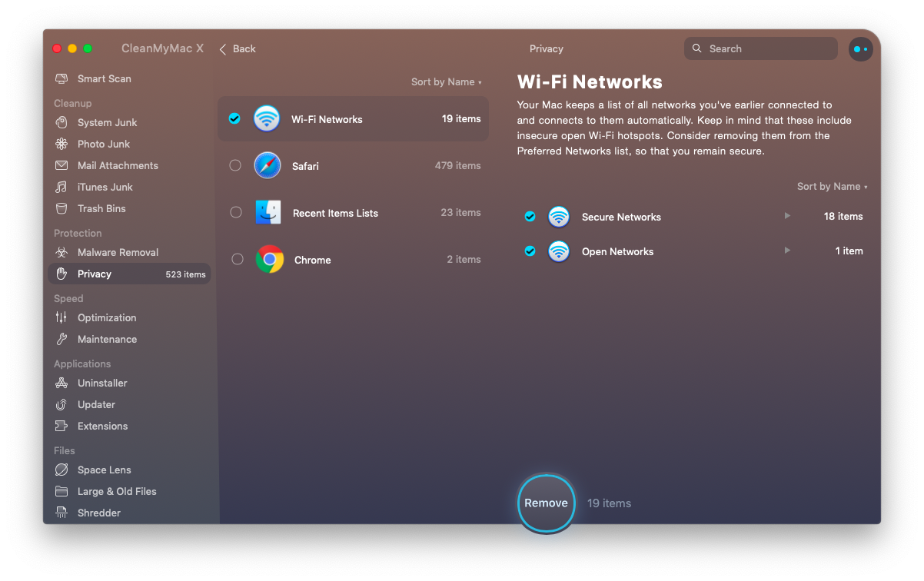Uncheck the Open Networks checkbox
Viewport: 924px width, 581px height.
(530, 251)
